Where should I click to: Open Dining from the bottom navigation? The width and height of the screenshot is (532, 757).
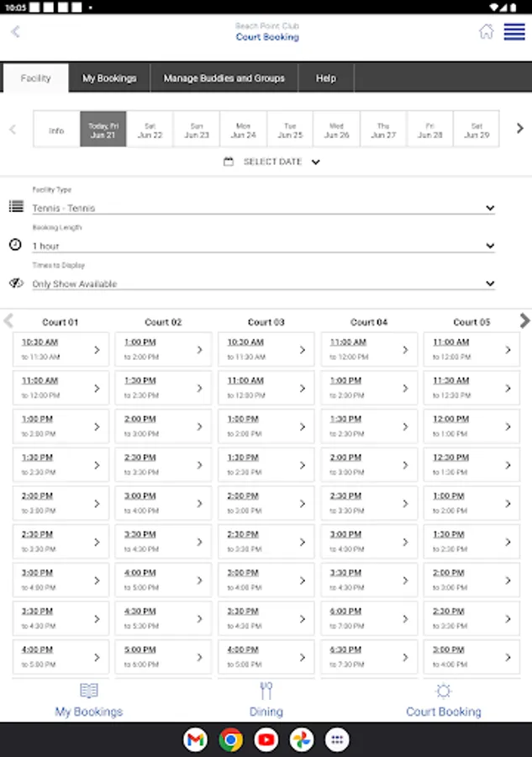266,700
